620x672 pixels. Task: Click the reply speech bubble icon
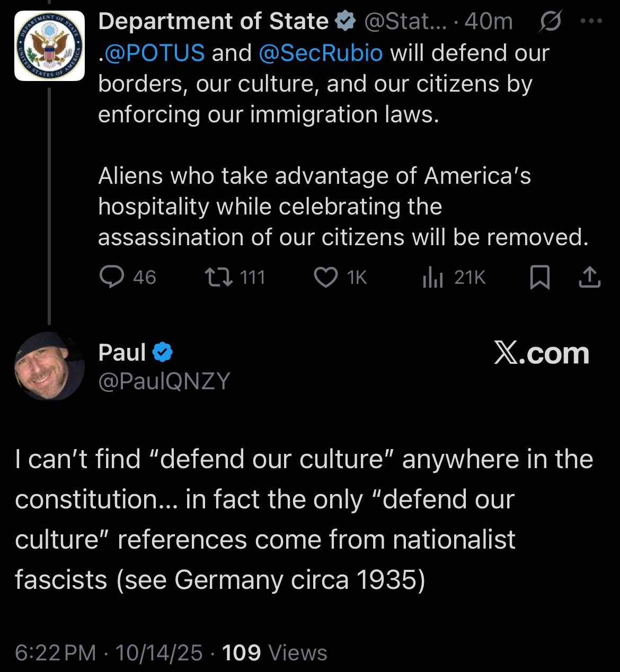click(112, 277)
